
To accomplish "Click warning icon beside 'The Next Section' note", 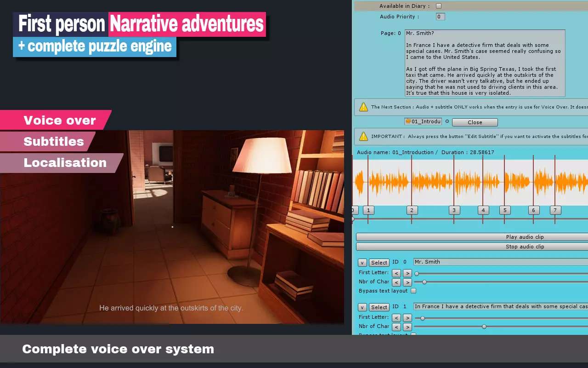I will 363,107.
